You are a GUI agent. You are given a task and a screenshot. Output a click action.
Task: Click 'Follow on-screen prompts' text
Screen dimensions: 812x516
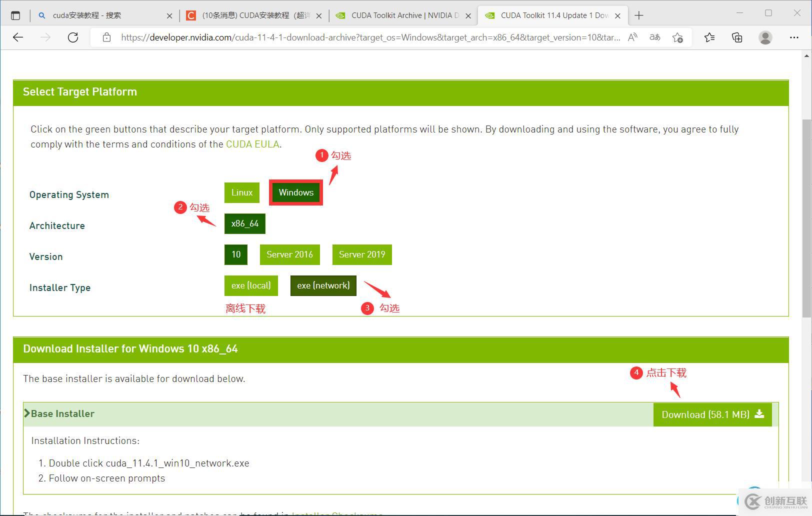107,478
